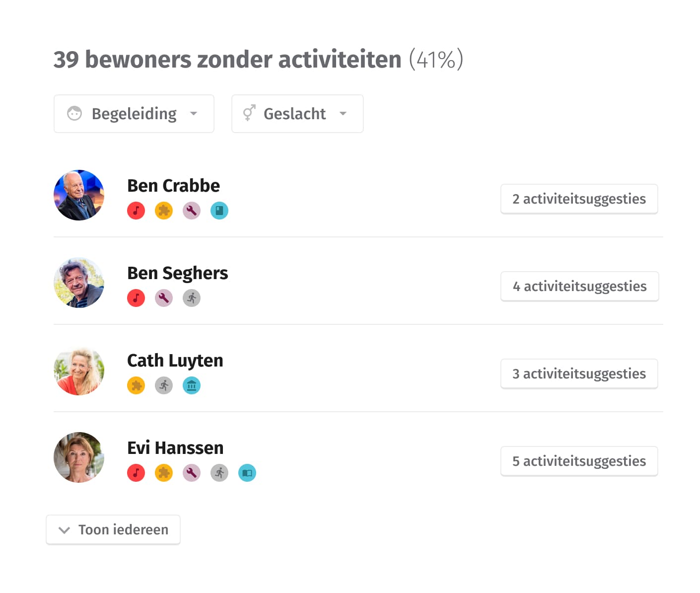Image resolution: width=700 pixels, height=593 pixels.
Task: Open Ben Crabbe's 2 activiteitsuggesties
Action: point(579,199)
